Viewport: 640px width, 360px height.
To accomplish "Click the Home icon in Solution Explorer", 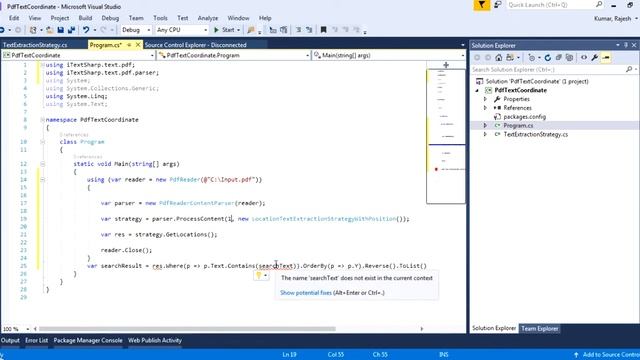I will 498,58.
